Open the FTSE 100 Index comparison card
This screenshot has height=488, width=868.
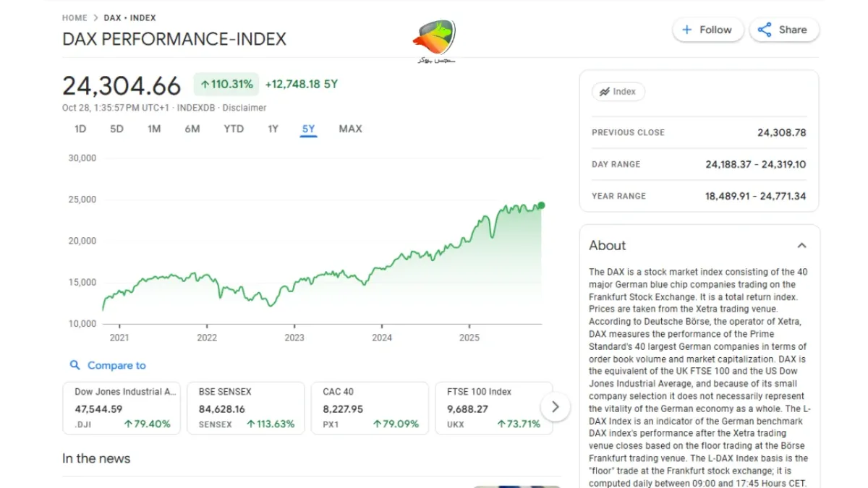(494, 408)
